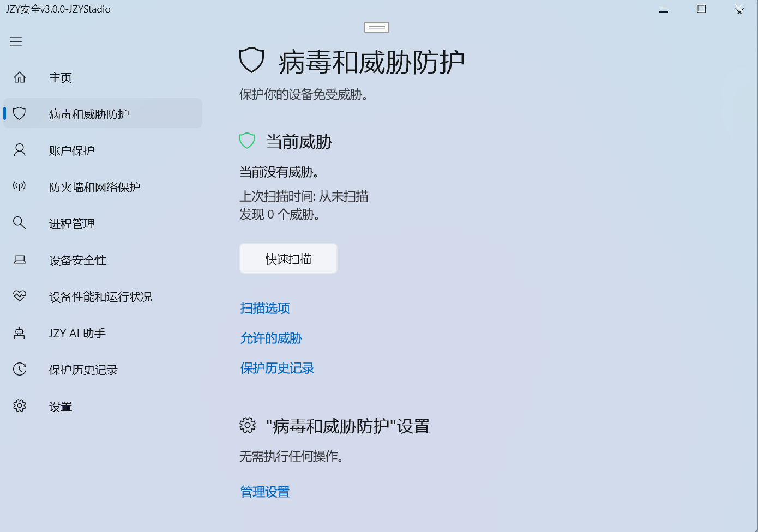Click the clock icon for 保护历史记录

(x=20, y=369)
